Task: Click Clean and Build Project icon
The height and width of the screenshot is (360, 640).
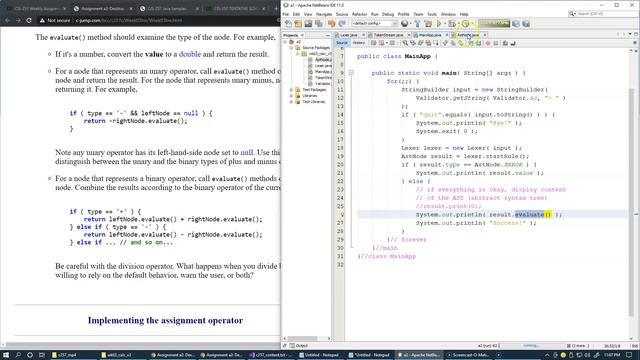Action: click(x=428, y=24)
